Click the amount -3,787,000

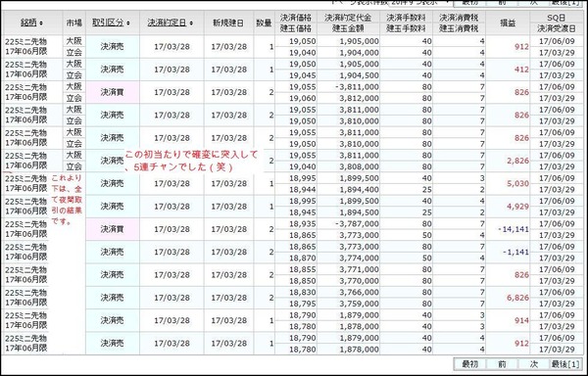pos(358,224)
